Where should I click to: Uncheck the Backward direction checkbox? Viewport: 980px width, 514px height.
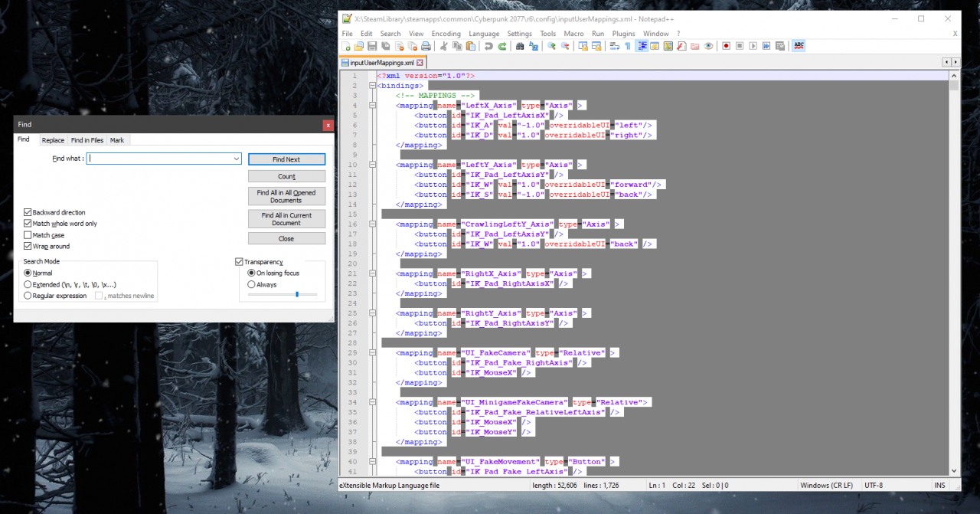(x=28, y=212)
